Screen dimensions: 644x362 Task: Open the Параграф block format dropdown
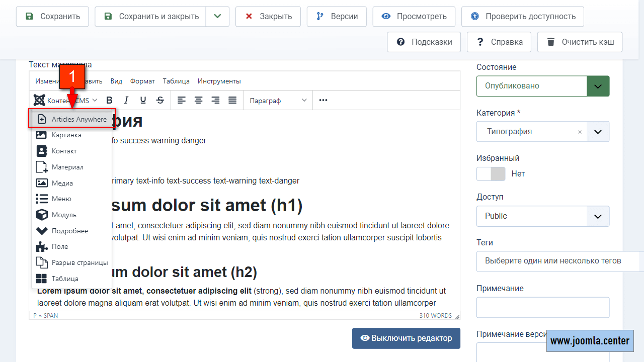[278, 100]
